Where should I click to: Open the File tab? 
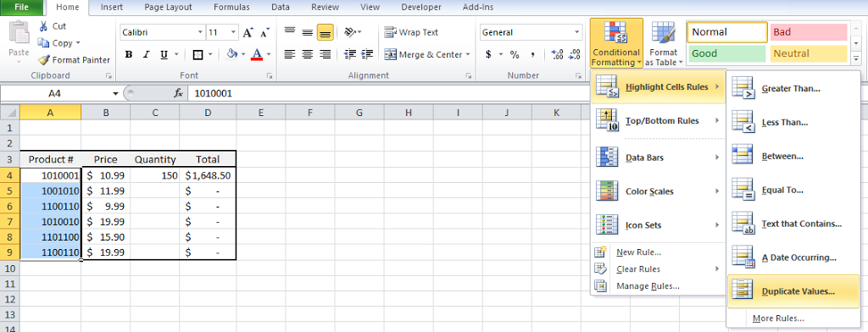[x=21, y=7]
